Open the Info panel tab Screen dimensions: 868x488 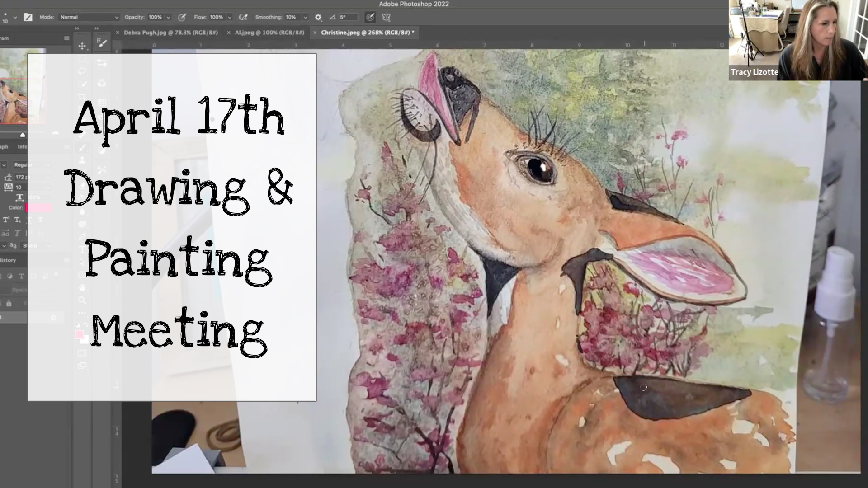(x=22, y=146)
